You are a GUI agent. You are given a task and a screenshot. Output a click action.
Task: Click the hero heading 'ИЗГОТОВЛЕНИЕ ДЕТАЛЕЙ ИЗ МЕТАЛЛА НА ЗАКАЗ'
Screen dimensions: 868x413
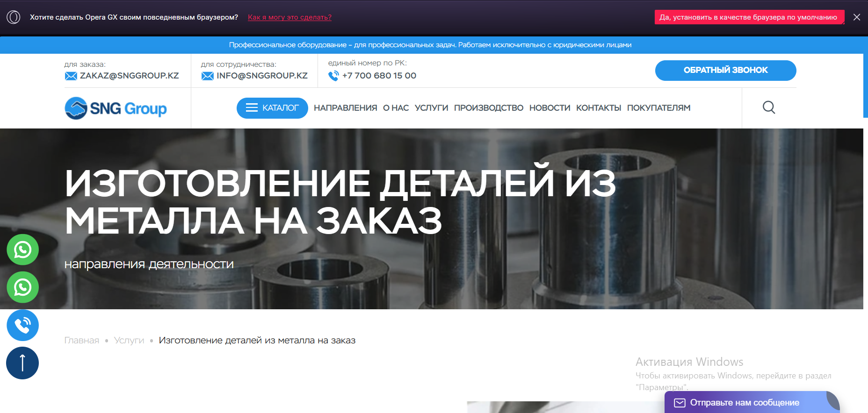coord(340,201)
